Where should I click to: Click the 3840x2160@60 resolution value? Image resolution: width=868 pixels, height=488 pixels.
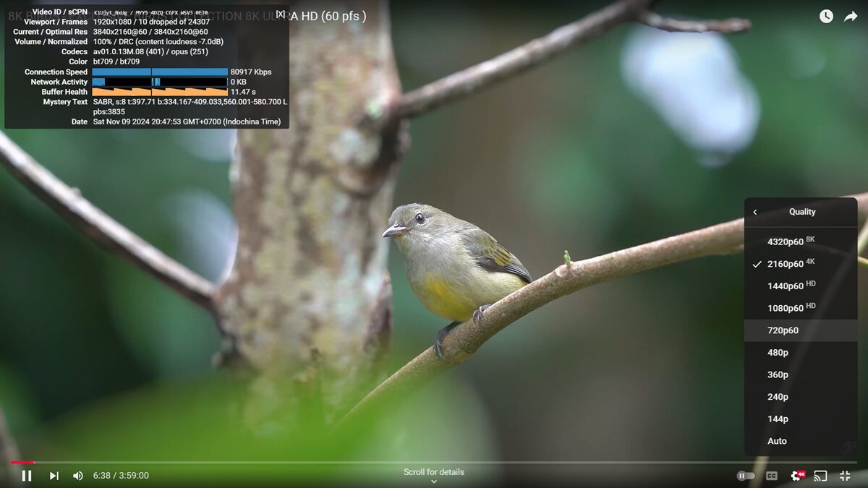tap(150, 32)
